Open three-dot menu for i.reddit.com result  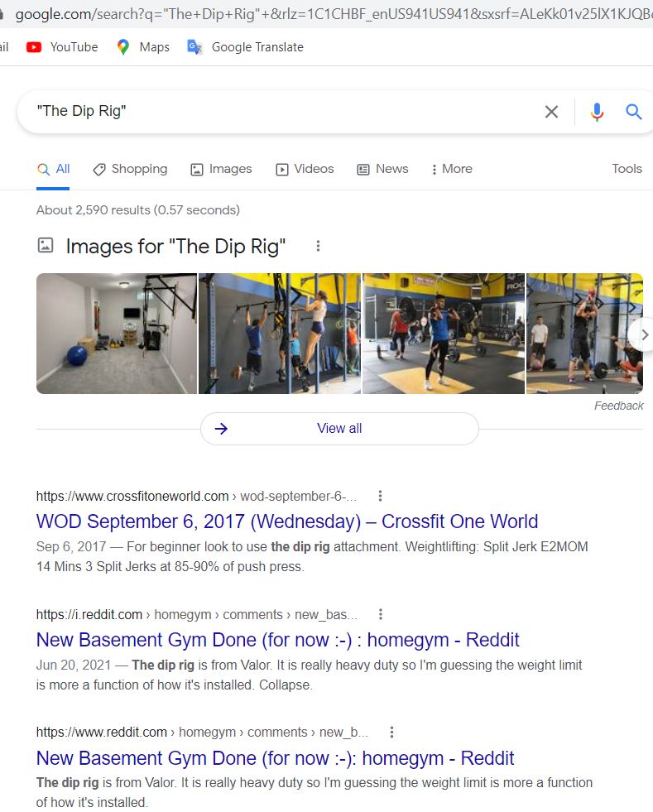pos(381,614)
